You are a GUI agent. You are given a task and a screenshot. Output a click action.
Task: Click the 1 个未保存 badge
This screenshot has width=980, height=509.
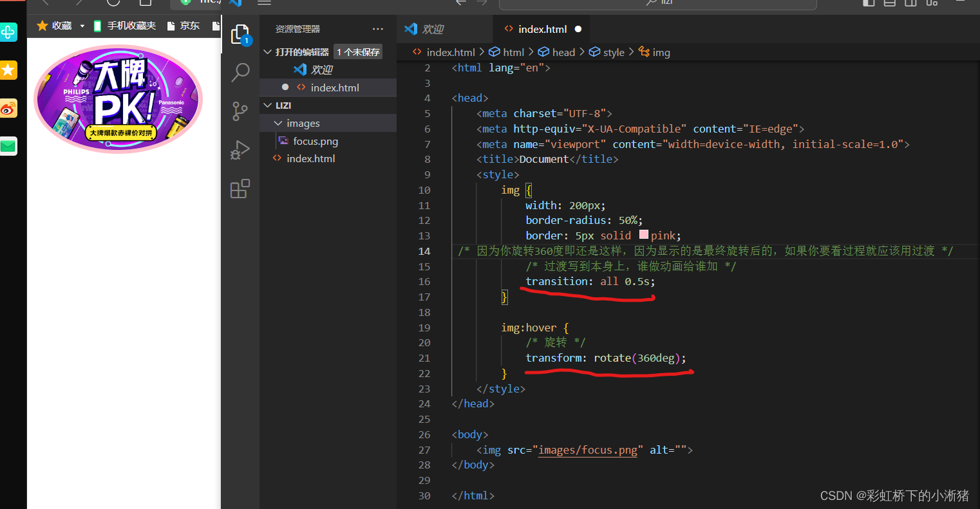[x=357, y=51]
